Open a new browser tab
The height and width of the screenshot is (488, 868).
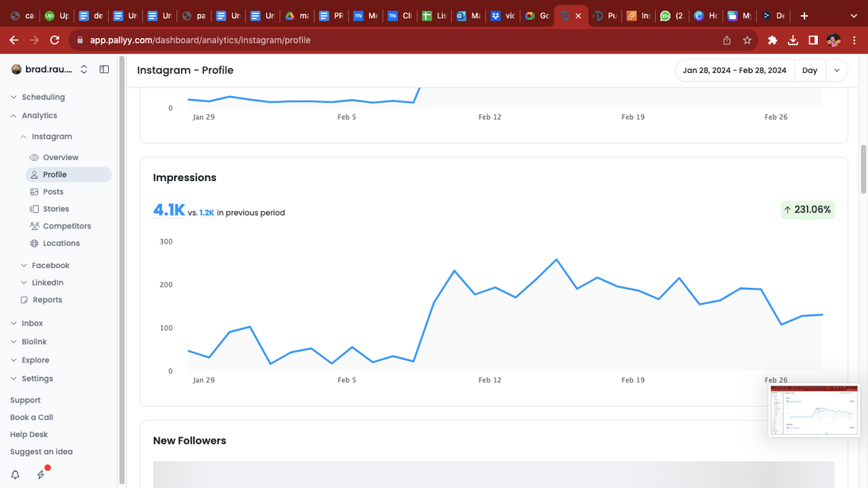point(804,16)
